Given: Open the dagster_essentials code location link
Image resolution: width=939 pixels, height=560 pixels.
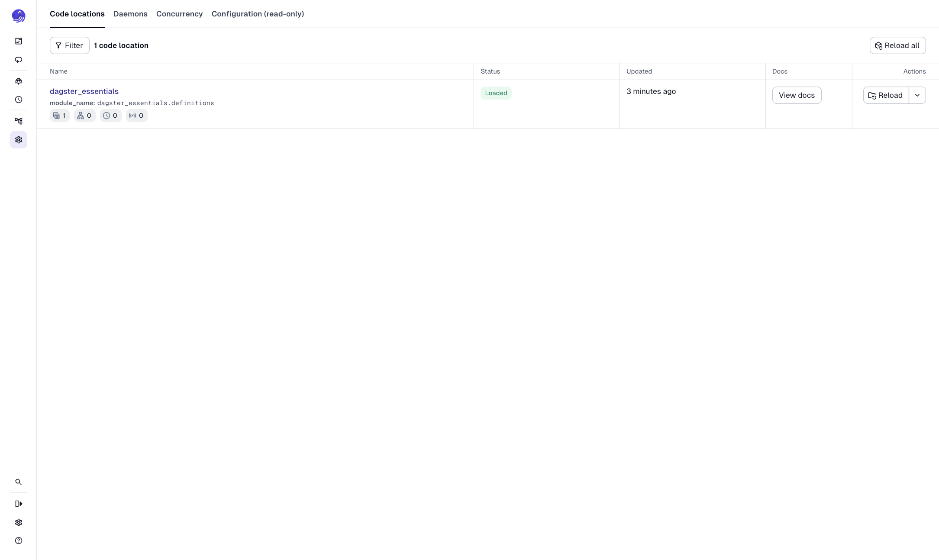Looking at the screenshot, I should pos(84,91).
